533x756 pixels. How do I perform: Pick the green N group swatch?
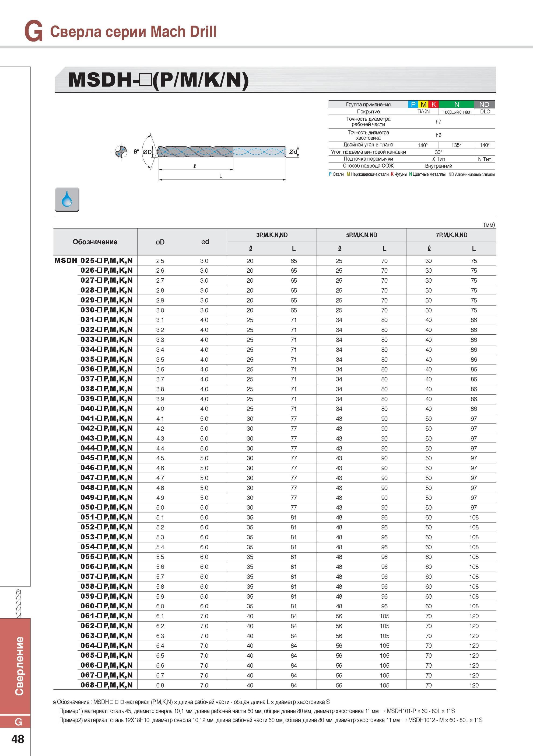[457, 104]
